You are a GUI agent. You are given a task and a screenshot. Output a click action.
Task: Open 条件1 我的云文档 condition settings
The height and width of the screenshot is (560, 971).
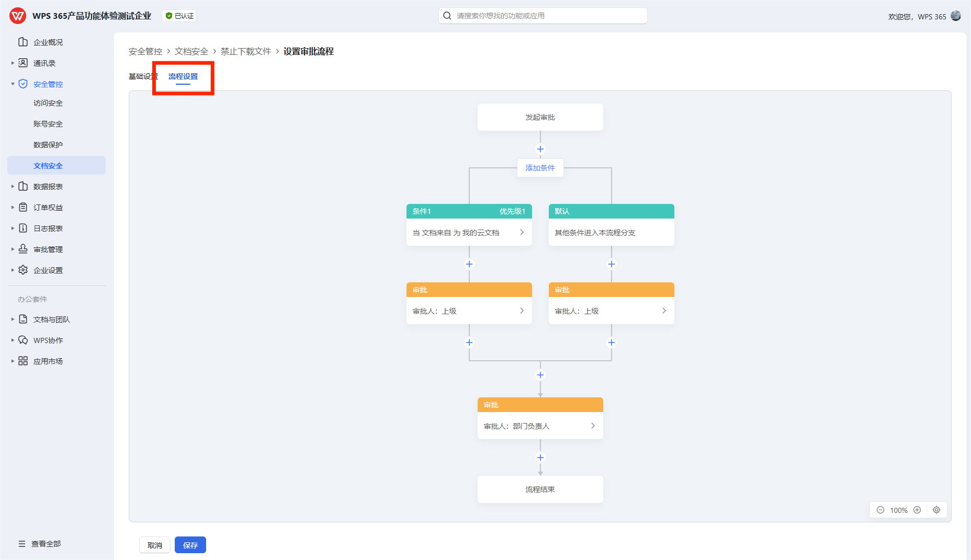tap(469, 233)
